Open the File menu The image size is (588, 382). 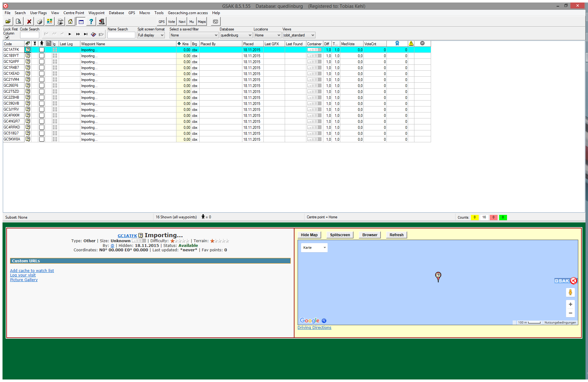point(8,13)
